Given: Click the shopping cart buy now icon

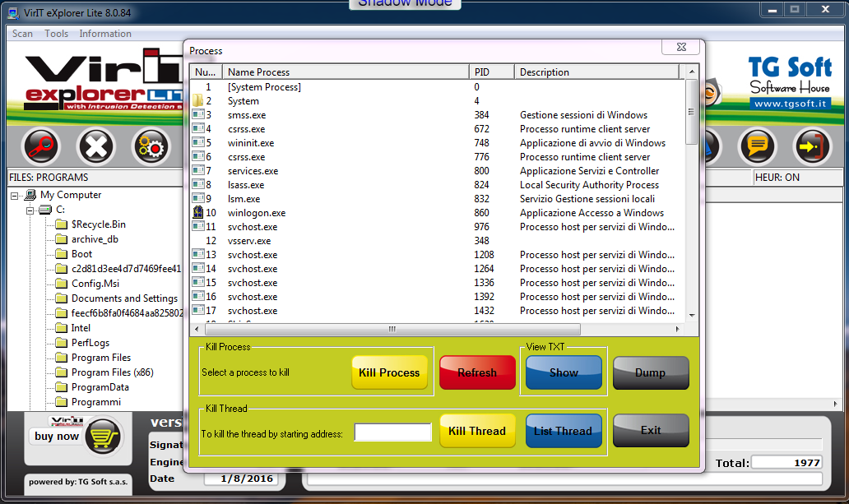Looking at the screenshot, I should pyautogui.click(x=103, y=437).
